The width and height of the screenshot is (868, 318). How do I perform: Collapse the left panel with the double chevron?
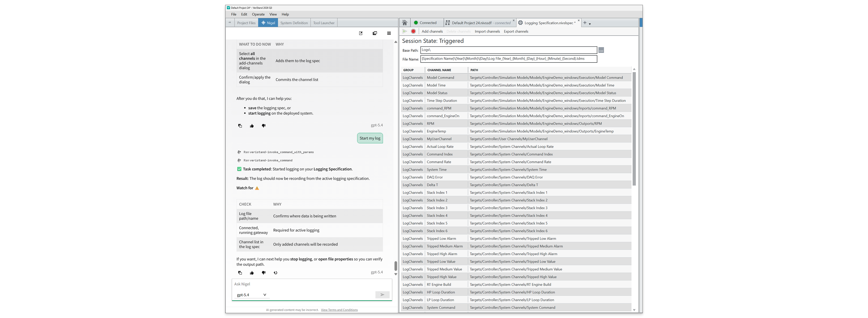(230, 23)
